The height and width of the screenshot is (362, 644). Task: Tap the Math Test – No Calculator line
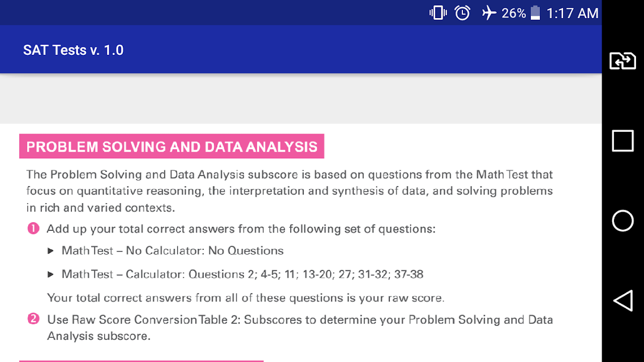[x=173, y=251]
